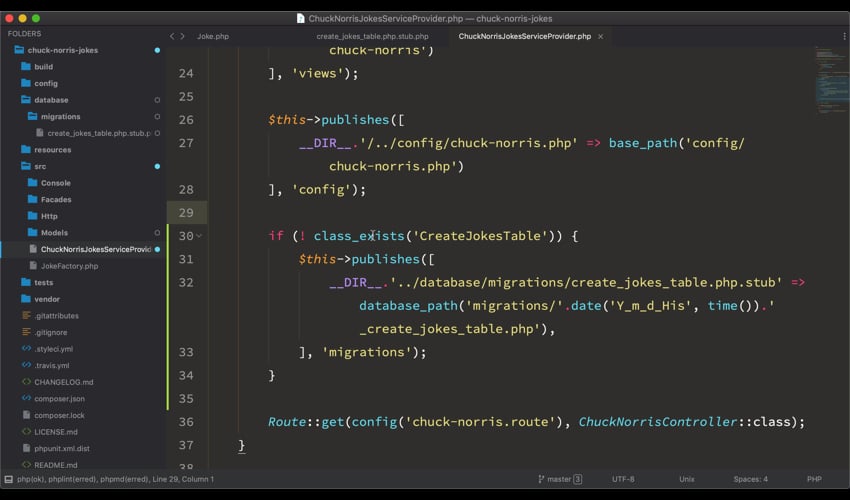Switch to create_jokes_table.php.stub.php tab
850x500 pixels.
coord(372,36)
